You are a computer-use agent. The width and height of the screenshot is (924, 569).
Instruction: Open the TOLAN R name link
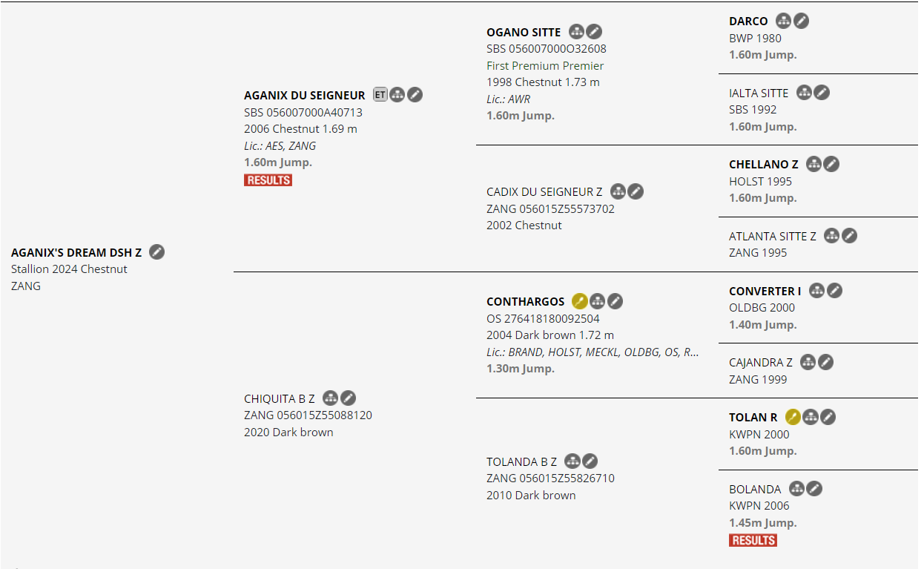pos(753,418)
